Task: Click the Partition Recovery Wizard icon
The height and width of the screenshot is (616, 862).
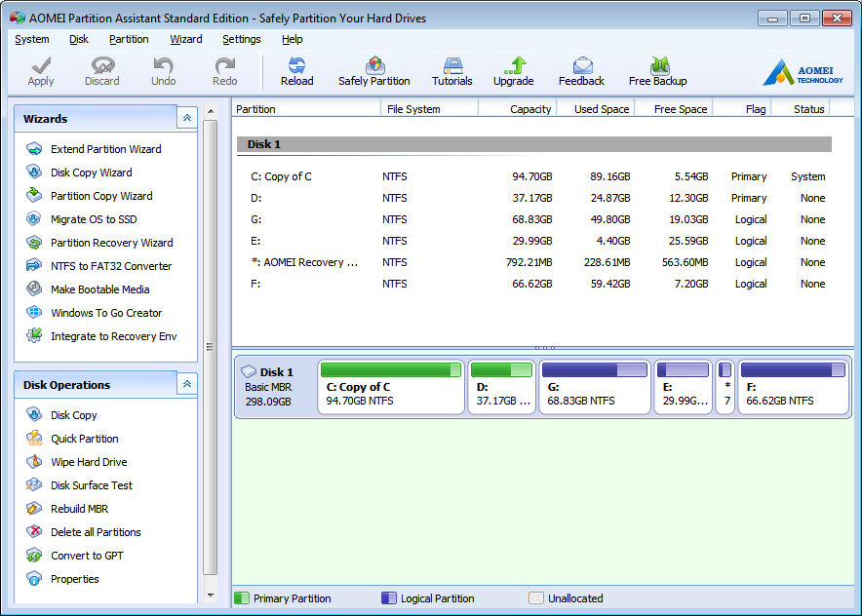Action: [x=34, y=243]
